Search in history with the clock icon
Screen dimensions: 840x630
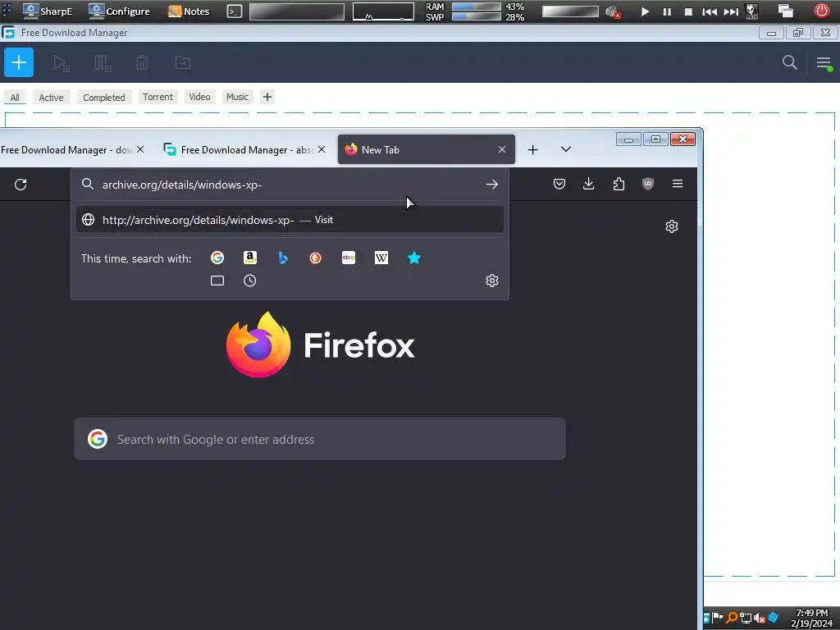click(249, 281)
